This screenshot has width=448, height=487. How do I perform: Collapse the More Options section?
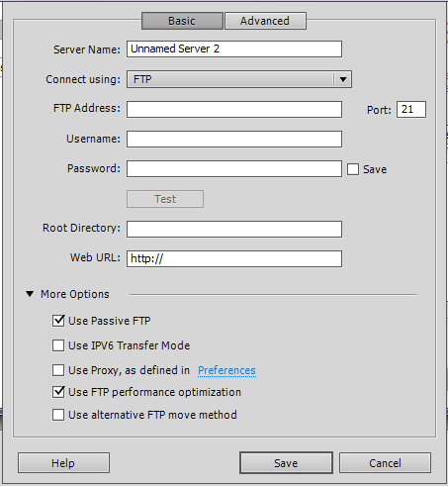pos(30,294)
